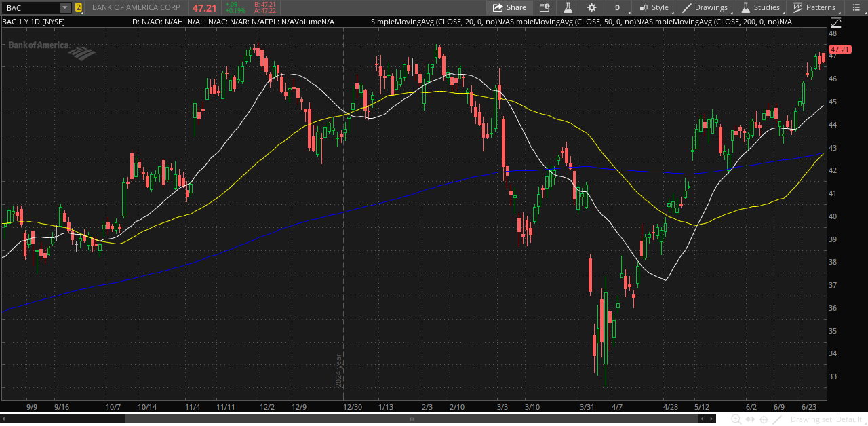Click the expand/compress time axis icon
Viewport: 868px width, 426px height.
click(x=749, y=419)
